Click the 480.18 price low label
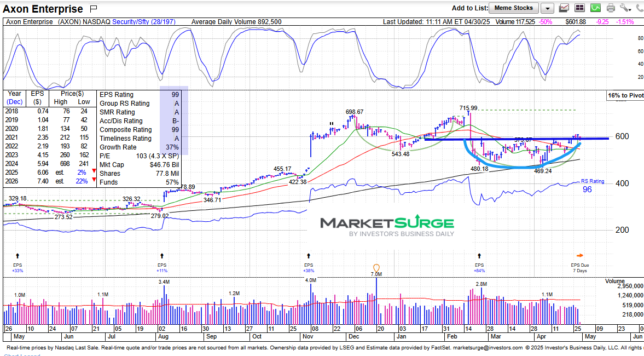This screenshot has height=356, width=644. click(479, 169)
